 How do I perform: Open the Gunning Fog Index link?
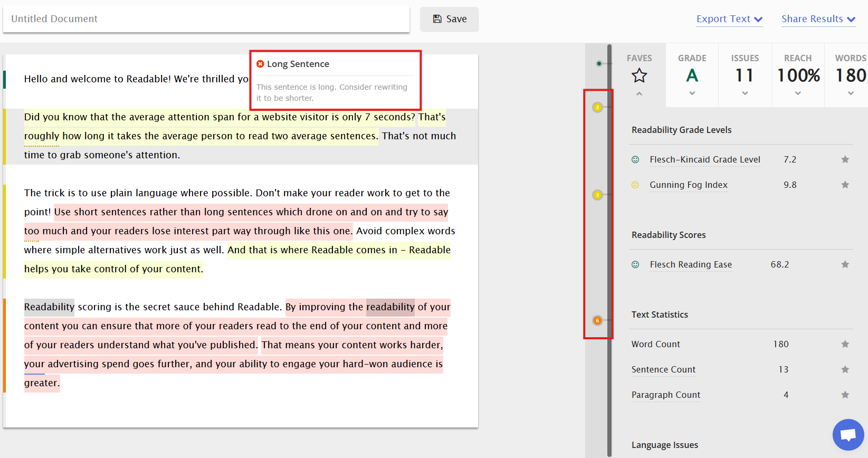(689, 185)
